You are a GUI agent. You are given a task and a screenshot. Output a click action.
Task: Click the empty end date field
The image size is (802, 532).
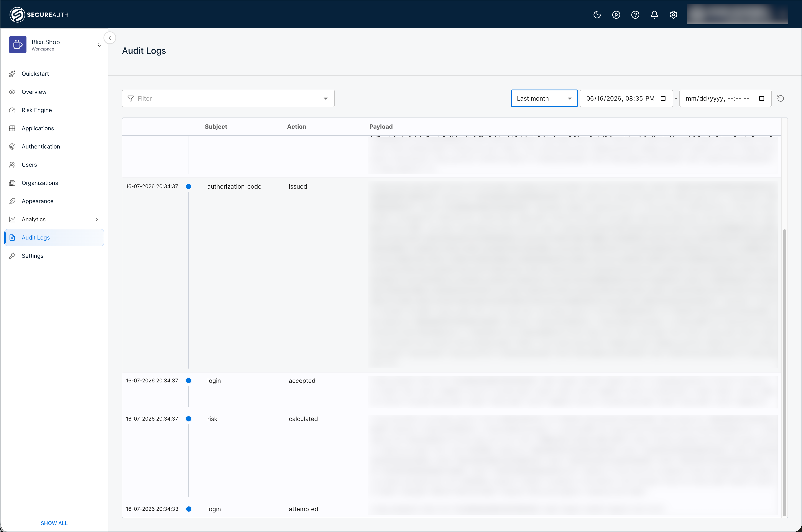point(725,98)
